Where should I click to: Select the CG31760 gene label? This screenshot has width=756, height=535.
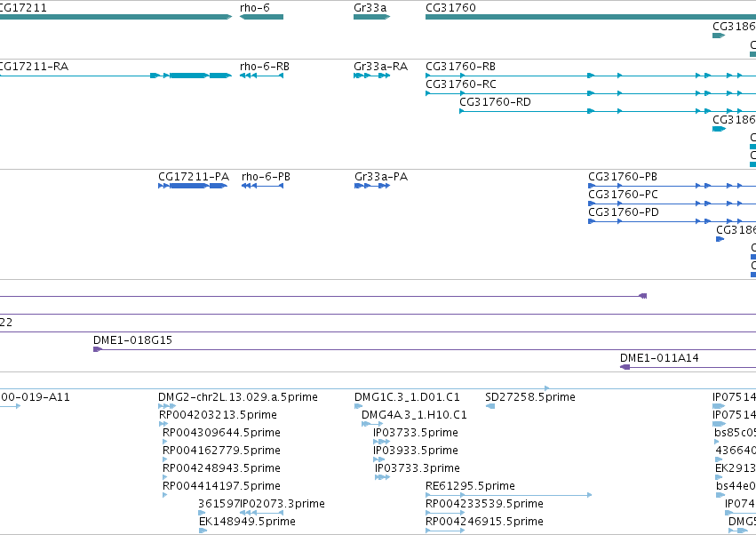pos(450,8)
